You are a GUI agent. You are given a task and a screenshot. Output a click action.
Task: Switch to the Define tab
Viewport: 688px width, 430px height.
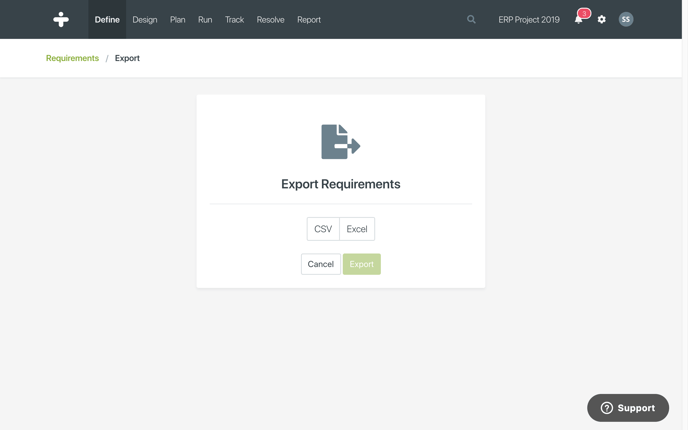(107, 20)
